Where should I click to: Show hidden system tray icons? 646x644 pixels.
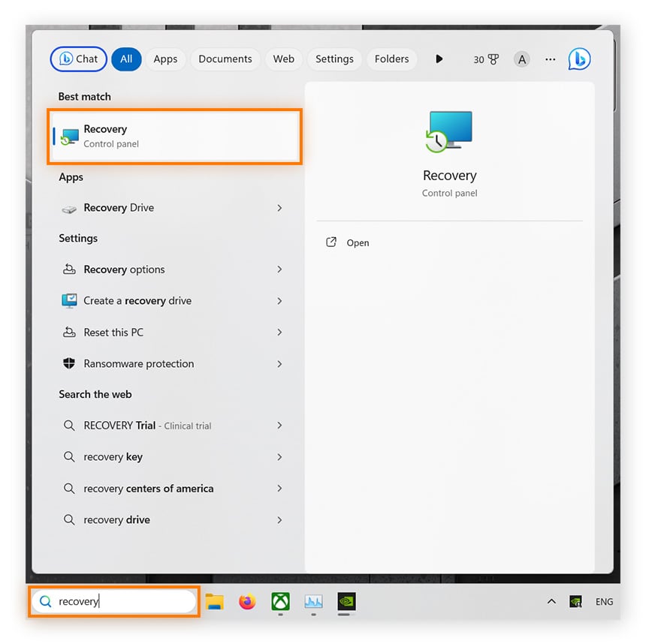[551, 601]
